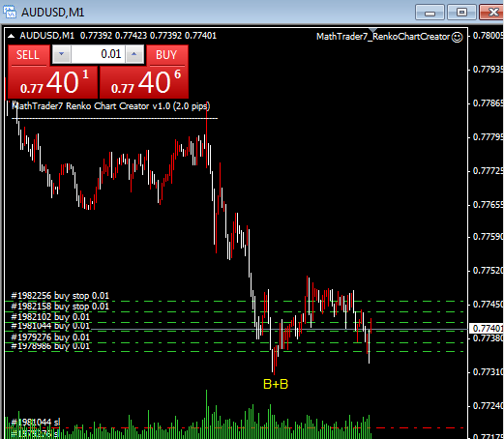
Task: Click the BUY button
Action: pyautogui.click(x=167, y=55)
